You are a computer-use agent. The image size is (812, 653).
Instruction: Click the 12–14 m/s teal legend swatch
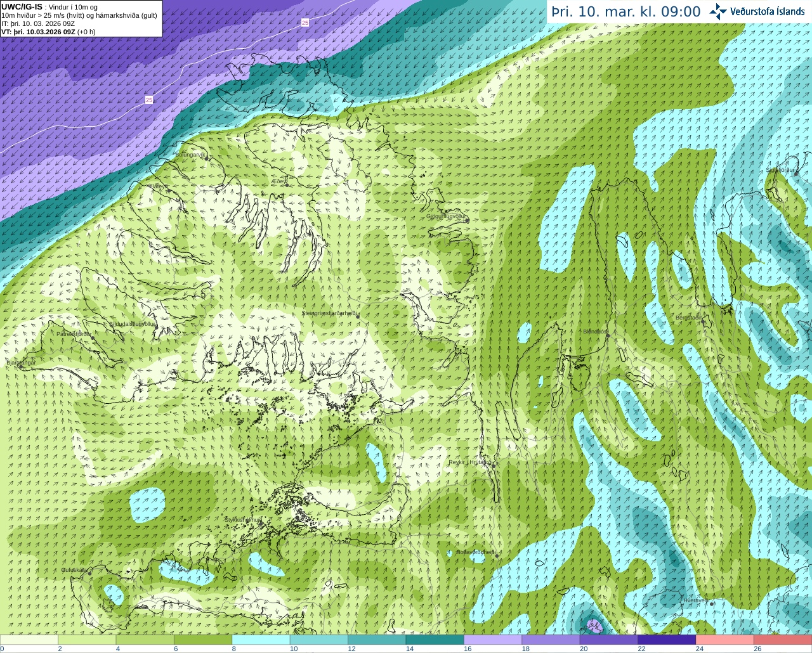(377, 640)
